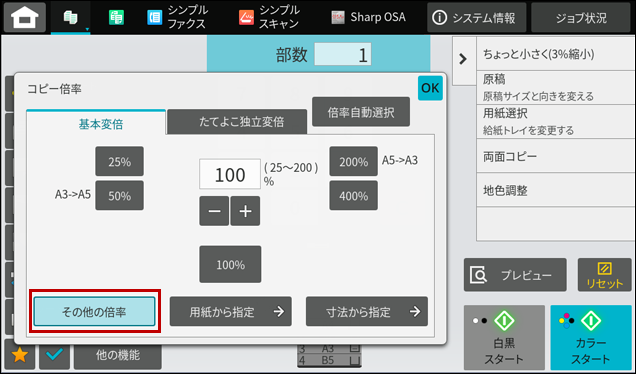Start copy with 白黒スタート
Image resolution: width=636 pixels, height=374 pixels.
(504, 337)
